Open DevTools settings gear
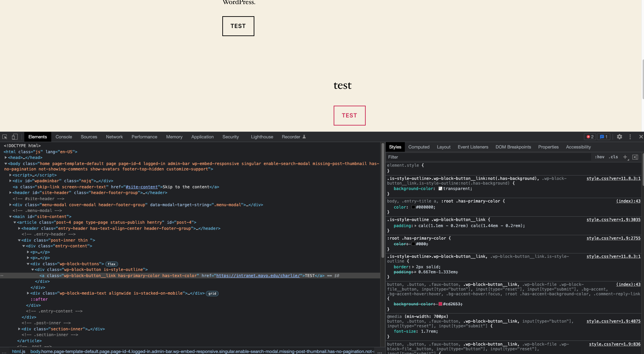This screenshot has width=644, height=354. point(619,137)
